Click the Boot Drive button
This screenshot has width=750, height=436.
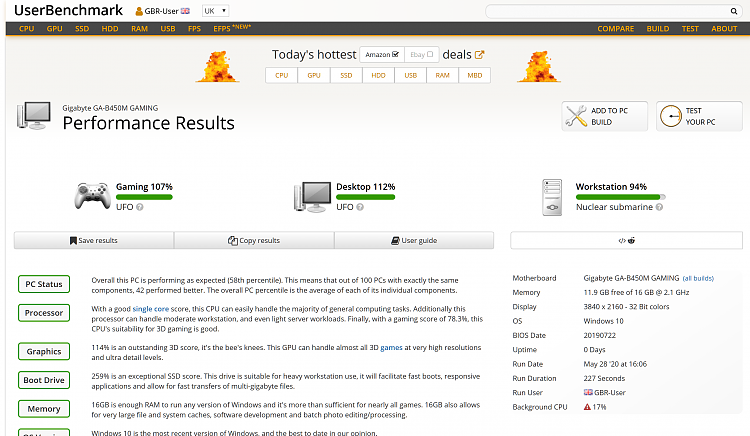tap(44, 380)
